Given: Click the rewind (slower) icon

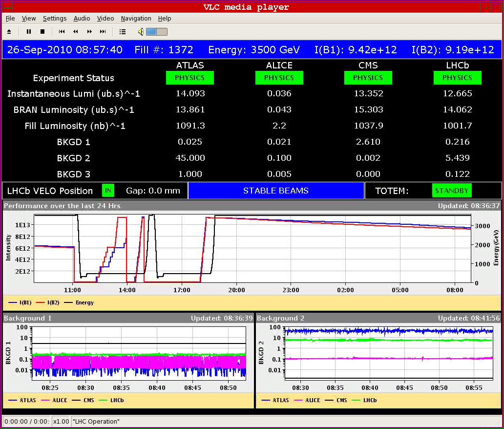Looking at the screenshot, I should click(76, 32).
